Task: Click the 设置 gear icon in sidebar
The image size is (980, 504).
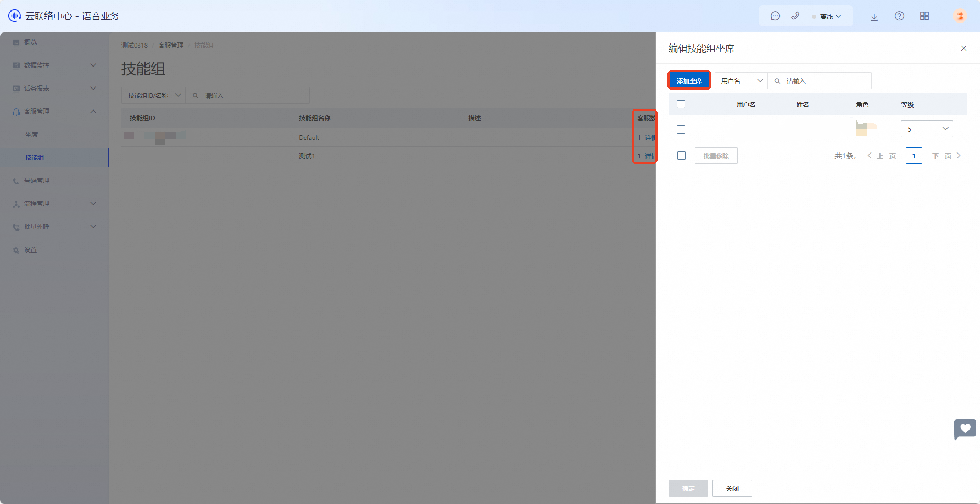Action: [16, 250]
